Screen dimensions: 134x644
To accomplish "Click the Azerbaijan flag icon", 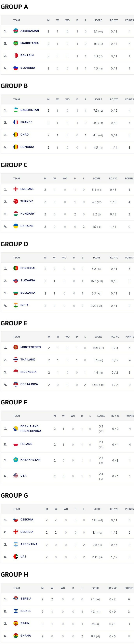I will pos(16,31).
